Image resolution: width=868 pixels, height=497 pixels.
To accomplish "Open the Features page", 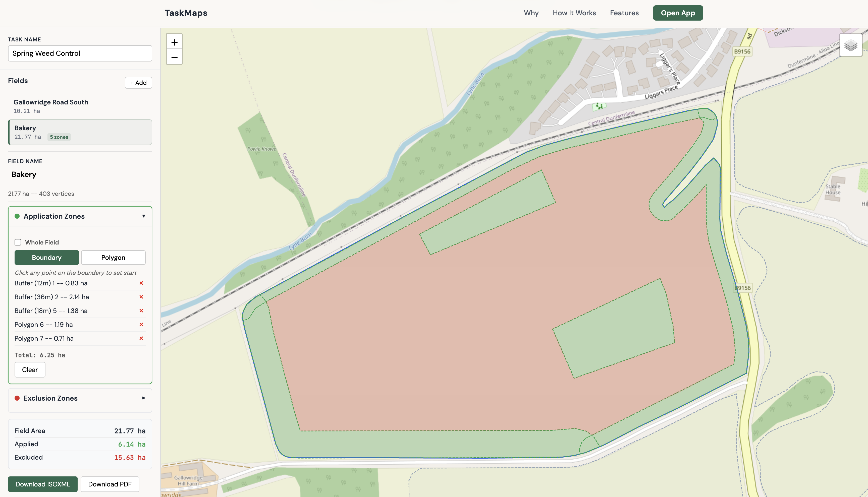I will (x=624, y=13).
